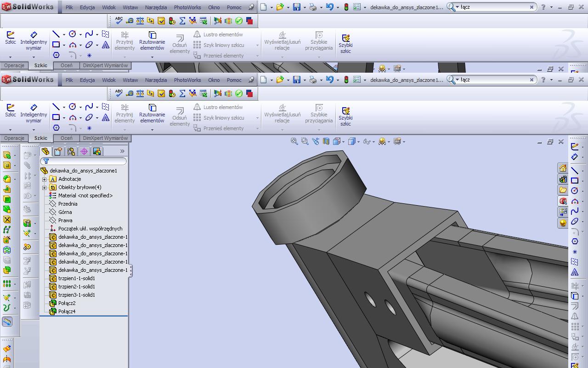This screenshot has width=588, height=368.
Task: Expand the Adnotacje tree node
Action: (45, 179)
